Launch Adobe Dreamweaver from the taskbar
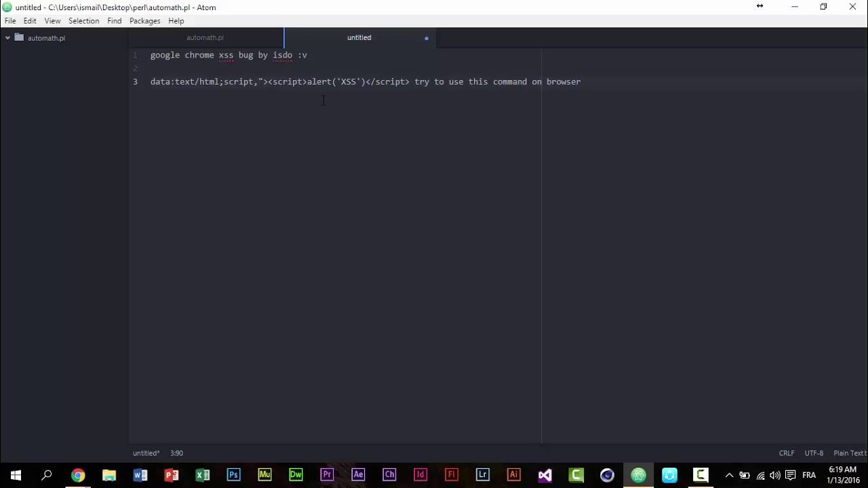This screenshot has width=868, height=488. click(x=296, y=475)
